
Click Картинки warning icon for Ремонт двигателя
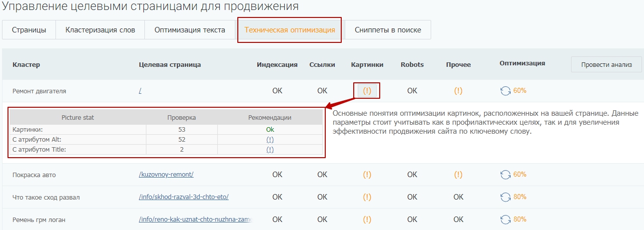367,91
